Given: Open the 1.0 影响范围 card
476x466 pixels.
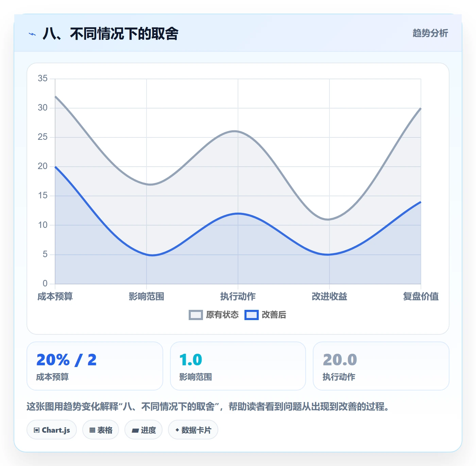Looking at the screenshot, I should [x=238, y=366].
